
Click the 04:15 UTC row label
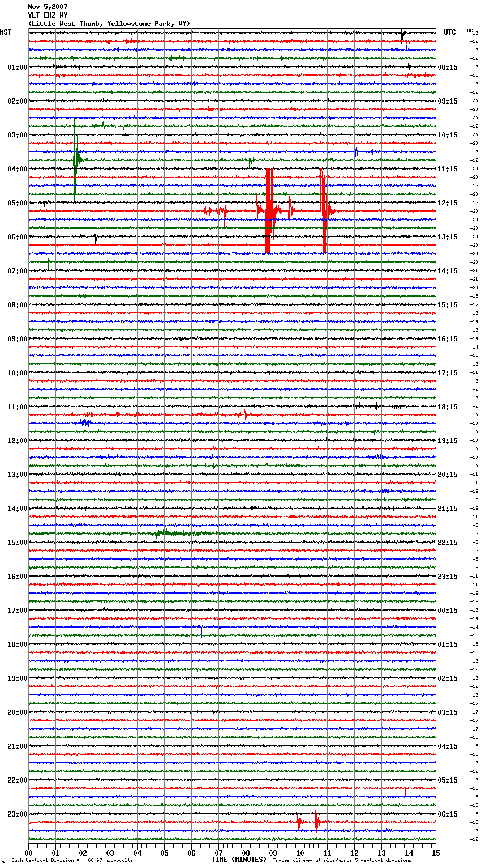coord(448,746)
